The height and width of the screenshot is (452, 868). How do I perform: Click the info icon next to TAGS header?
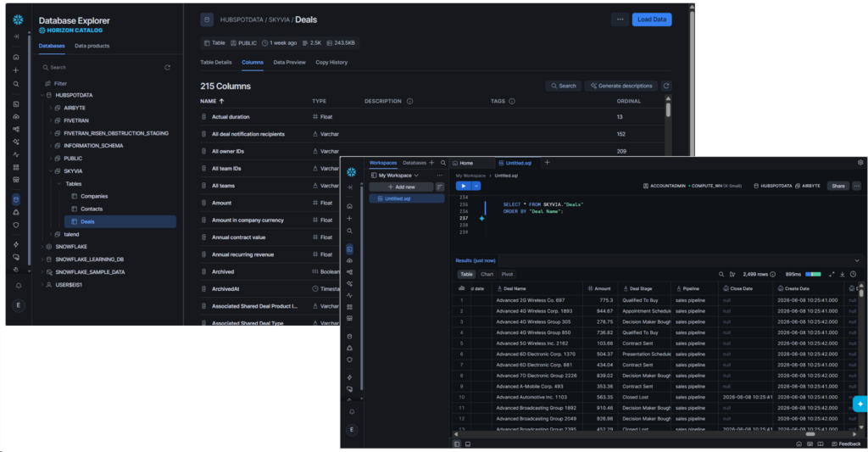[x=511, y=102]
